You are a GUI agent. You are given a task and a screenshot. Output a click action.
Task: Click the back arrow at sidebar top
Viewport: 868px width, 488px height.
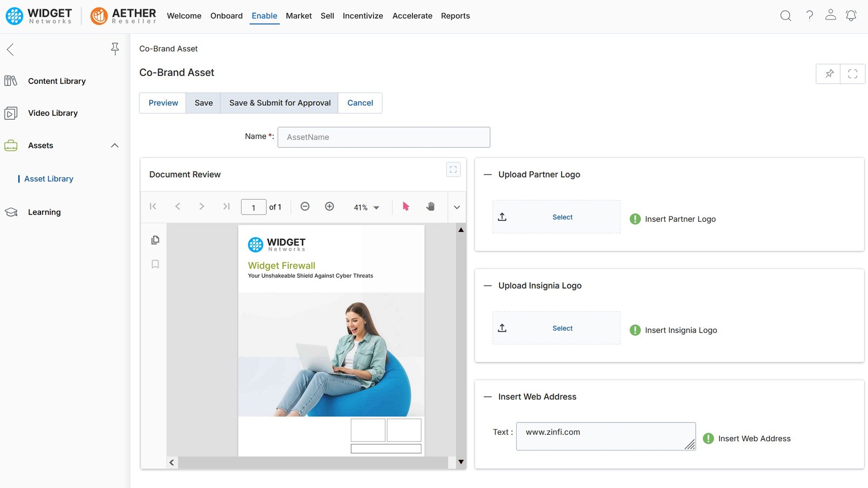point(10,49)
